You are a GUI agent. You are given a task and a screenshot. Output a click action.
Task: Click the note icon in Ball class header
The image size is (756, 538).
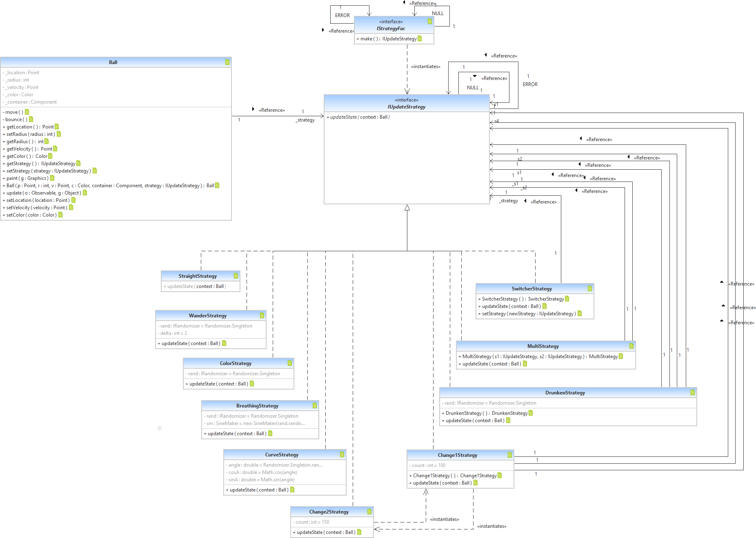click(227, 62)
